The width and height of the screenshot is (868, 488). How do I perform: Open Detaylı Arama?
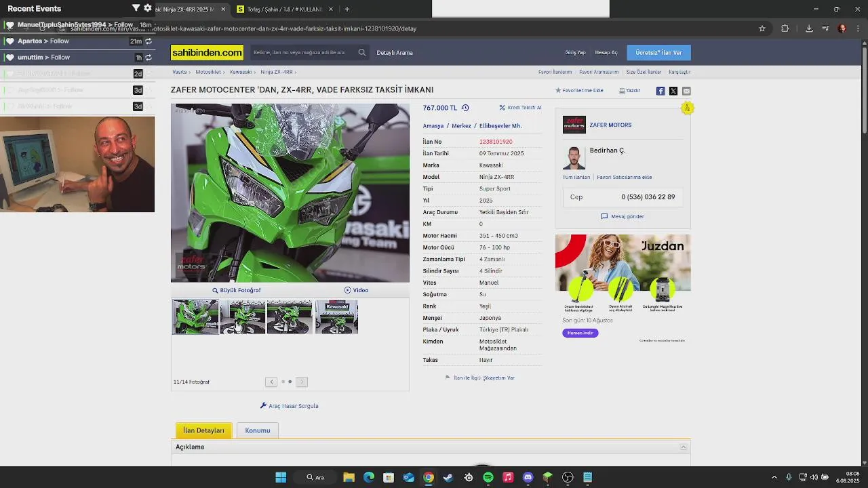pyautogui.click(x=395, y=53)
